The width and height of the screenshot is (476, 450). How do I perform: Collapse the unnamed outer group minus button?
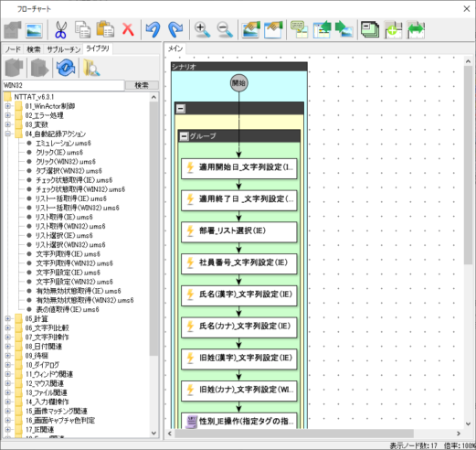click(x=181, y=108)
